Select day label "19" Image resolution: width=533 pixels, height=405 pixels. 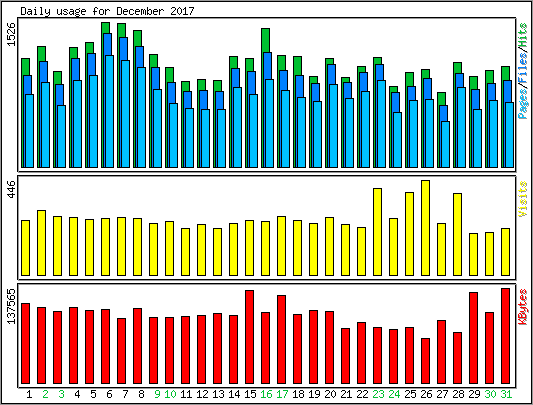click(314, 394)
